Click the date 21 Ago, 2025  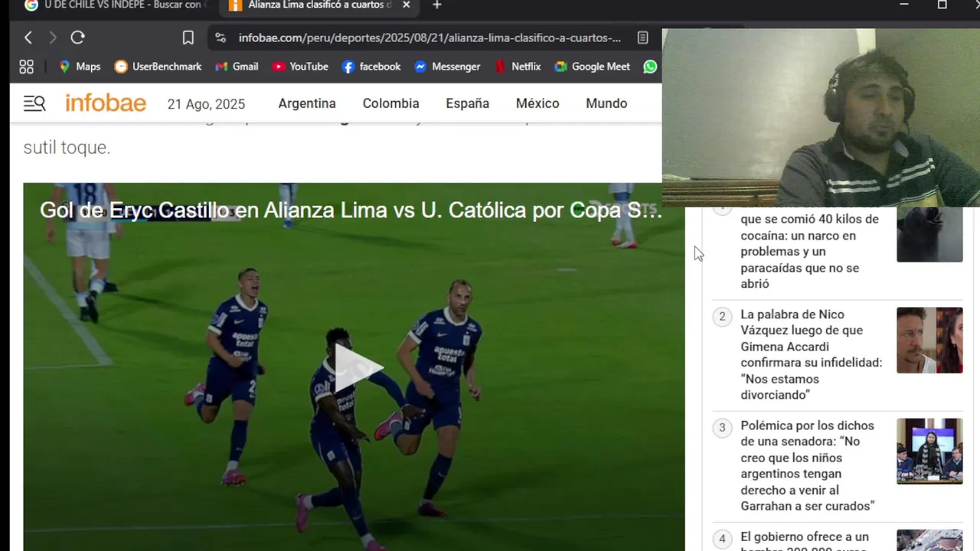[206, 104]
